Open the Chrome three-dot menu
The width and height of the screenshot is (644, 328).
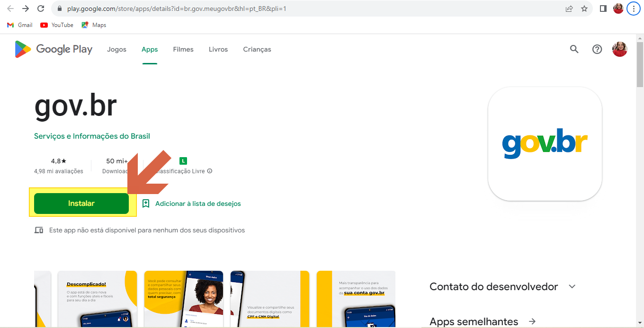pyautogui.click(x=634, y=9)
